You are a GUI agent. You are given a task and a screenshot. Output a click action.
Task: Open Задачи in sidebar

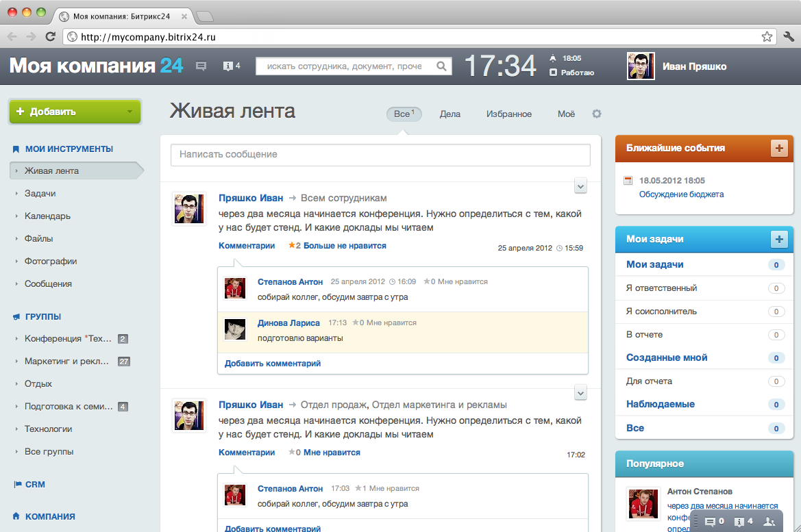(x=40, y=194)
